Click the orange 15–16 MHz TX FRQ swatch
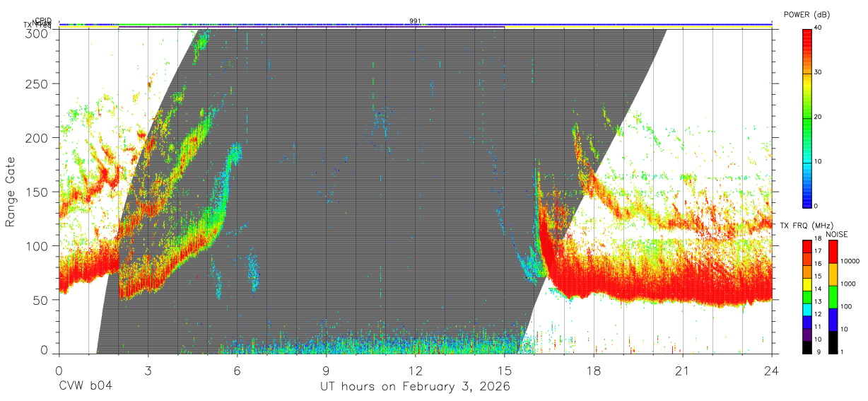Screen dimensions: 868x401 pyautogui.click(x=807, y=272)
